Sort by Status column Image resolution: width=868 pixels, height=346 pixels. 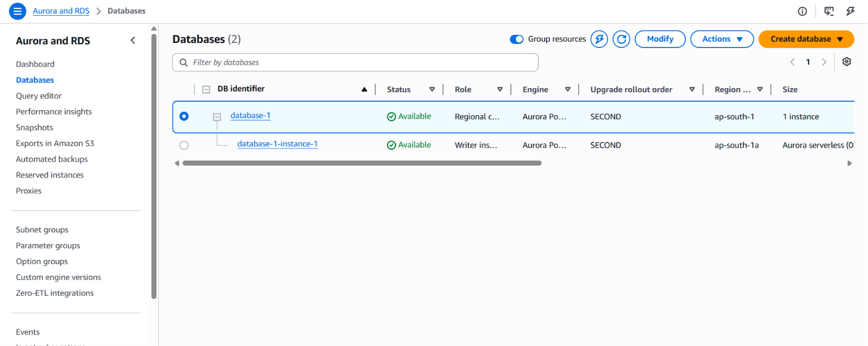(432, 89)
